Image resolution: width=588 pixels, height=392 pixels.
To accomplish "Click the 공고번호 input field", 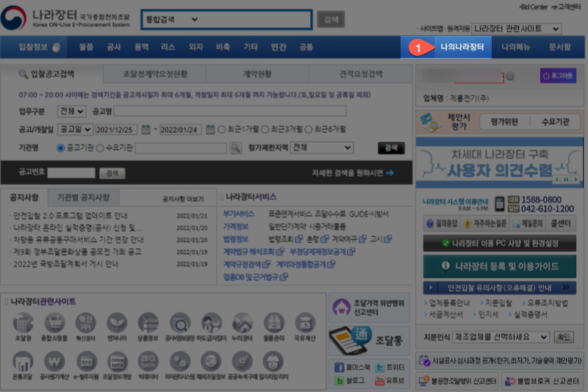I will pos(71,173).
